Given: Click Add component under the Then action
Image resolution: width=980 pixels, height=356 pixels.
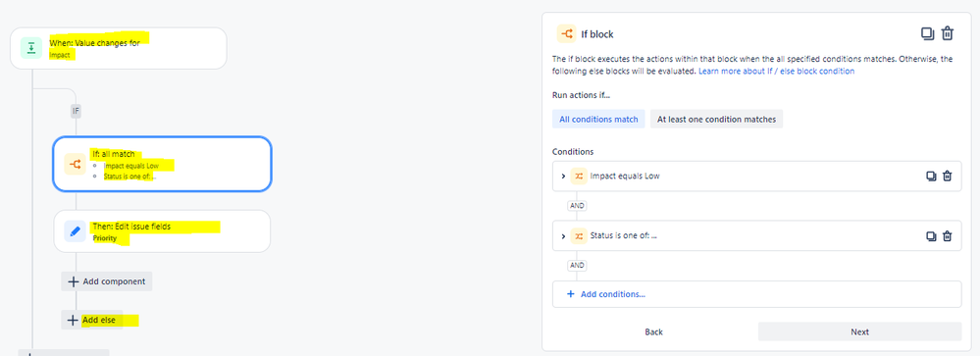Looking at the screenshot, I should pyautogui.click(x=107, y=281).
